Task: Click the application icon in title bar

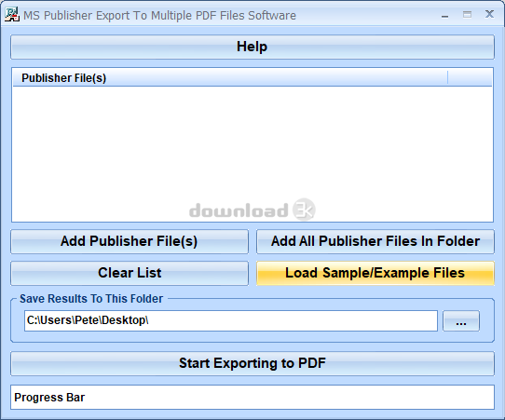Action: [x=12, y=15]
